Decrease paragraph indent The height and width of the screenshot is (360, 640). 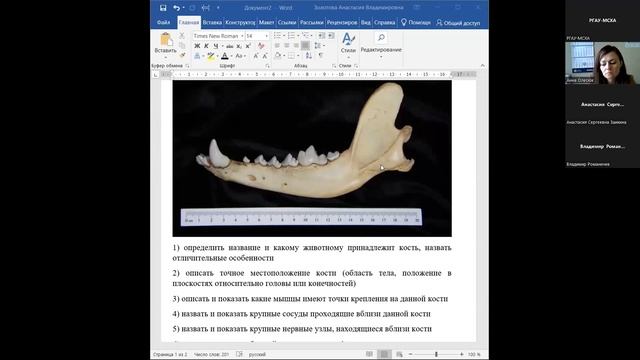pos(322,36)
